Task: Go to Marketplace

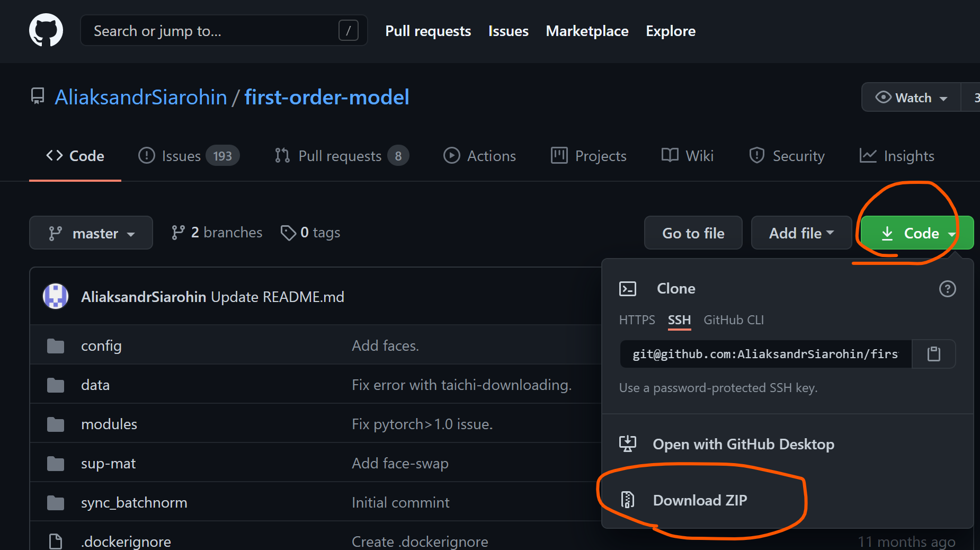Action: tap(587, 31)
